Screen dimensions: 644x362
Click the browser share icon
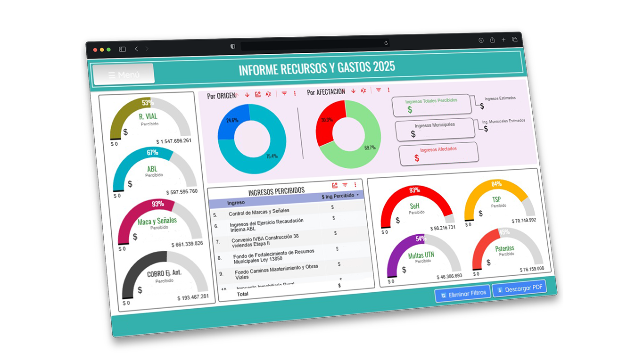click(492, 40)
